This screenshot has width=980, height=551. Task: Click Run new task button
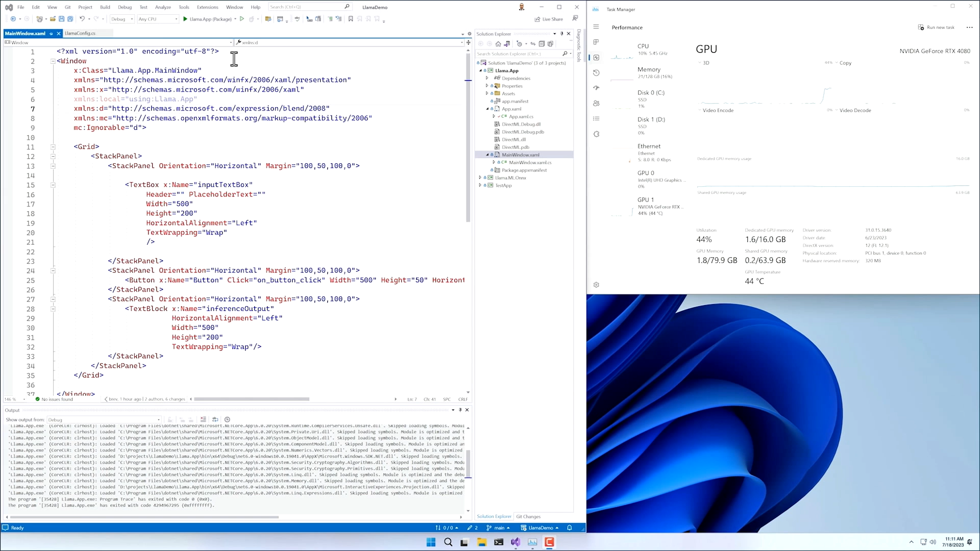[x=936, y=28]
